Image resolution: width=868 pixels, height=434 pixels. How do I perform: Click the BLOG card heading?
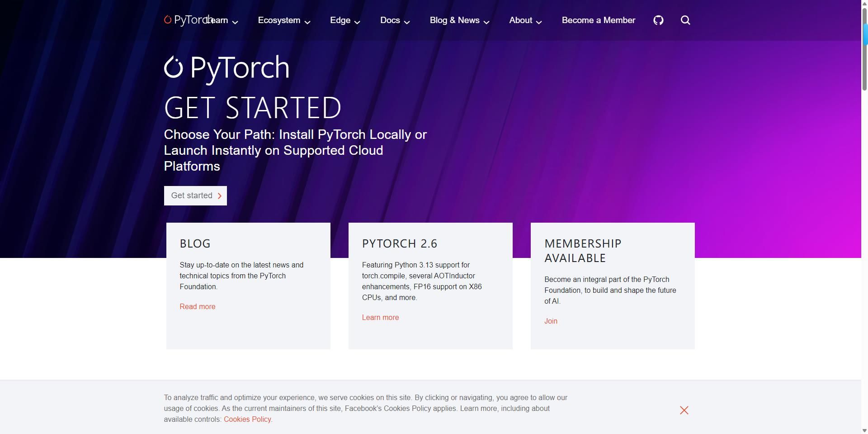pos(195,243)
